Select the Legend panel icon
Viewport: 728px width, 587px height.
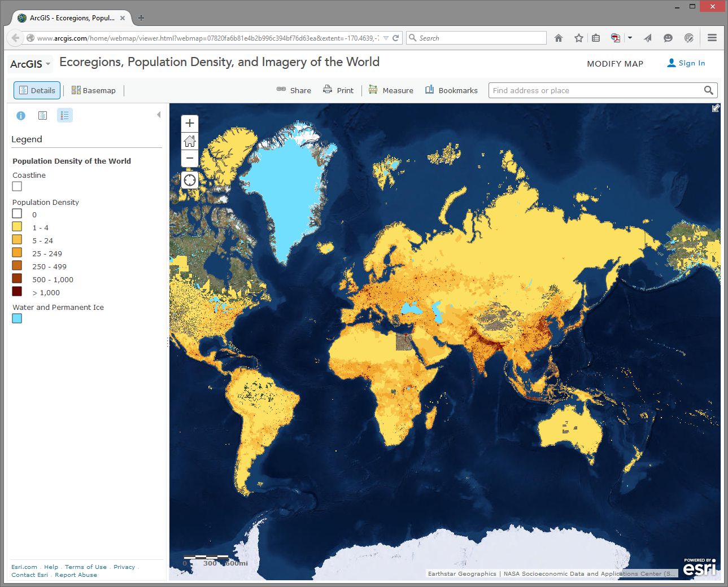click(x=65, y=115)
